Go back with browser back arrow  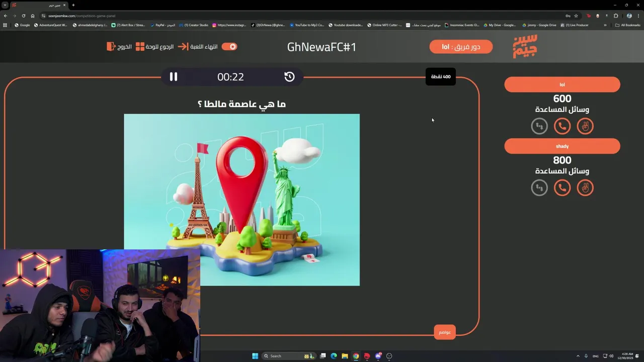6,16
